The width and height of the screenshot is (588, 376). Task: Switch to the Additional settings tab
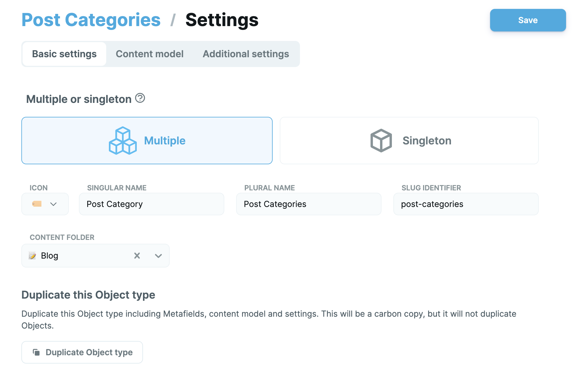[246, 54]
